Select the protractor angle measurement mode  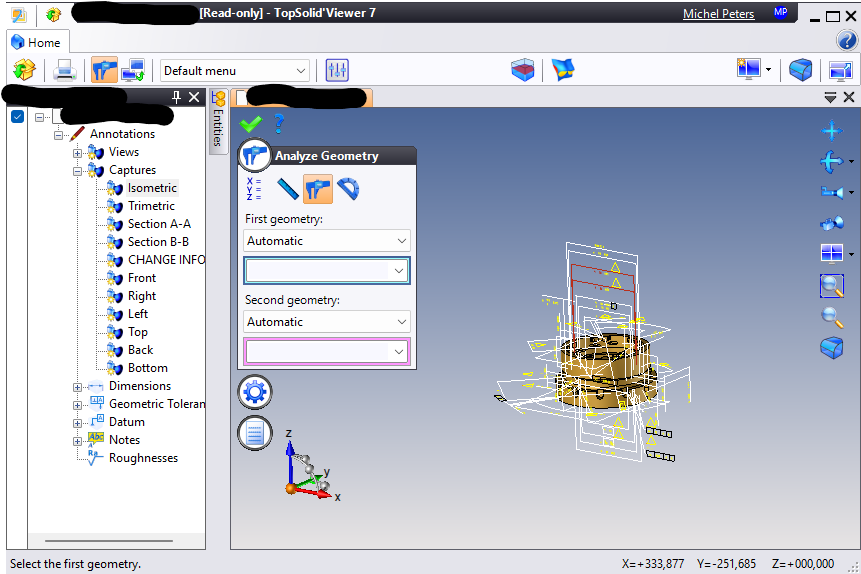348,189
